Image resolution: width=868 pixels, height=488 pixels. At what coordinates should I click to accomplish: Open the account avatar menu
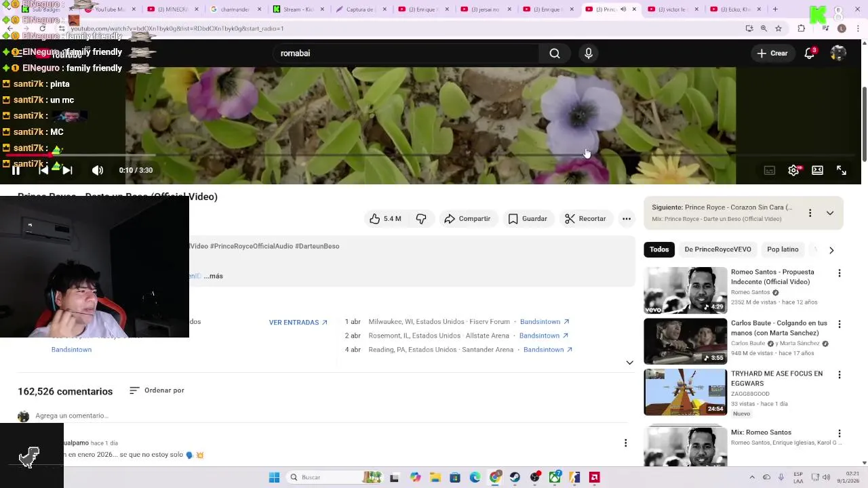tap(838, 54)
